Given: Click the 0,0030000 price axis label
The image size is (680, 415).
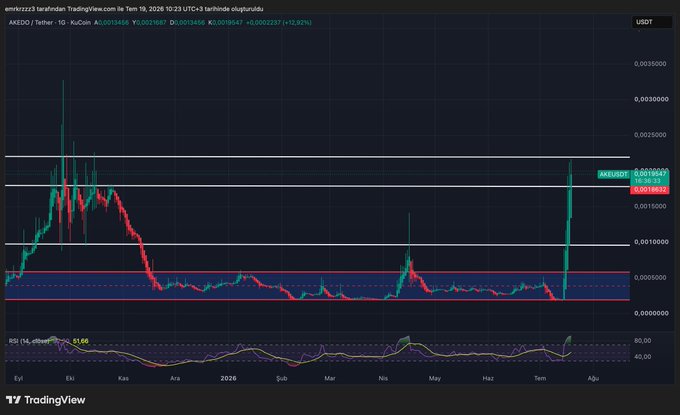Looking at the screenshot, I should (651, 99).
